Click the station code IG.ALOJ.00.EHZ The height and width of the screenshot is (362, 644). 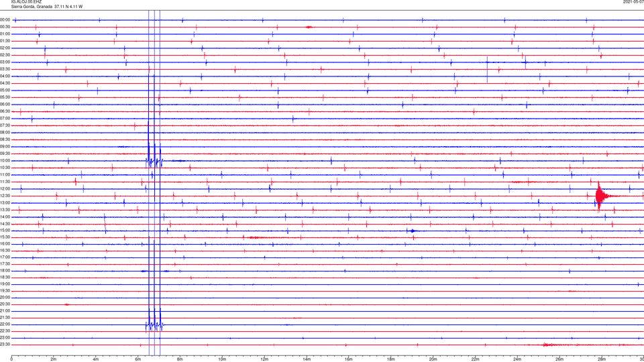(x=26, y=2)
